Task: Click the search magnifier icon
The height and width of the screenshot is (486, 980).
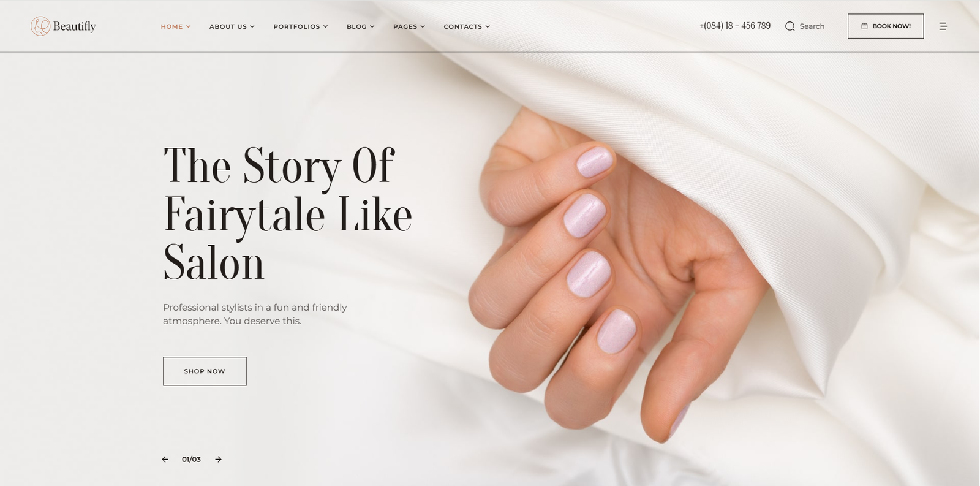Action: [790, 26]
